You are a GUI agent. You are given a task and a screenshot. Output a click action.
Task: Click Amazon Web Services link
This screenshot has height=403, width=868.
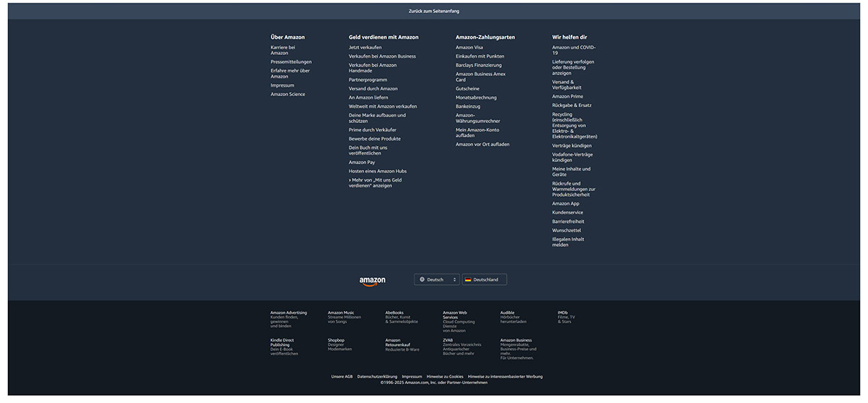pos(459,321)
